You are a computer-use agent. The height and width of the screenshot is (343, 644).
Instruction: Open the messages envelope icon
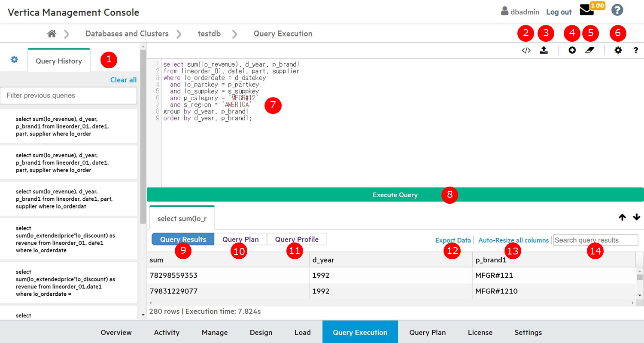pos(586,10)
